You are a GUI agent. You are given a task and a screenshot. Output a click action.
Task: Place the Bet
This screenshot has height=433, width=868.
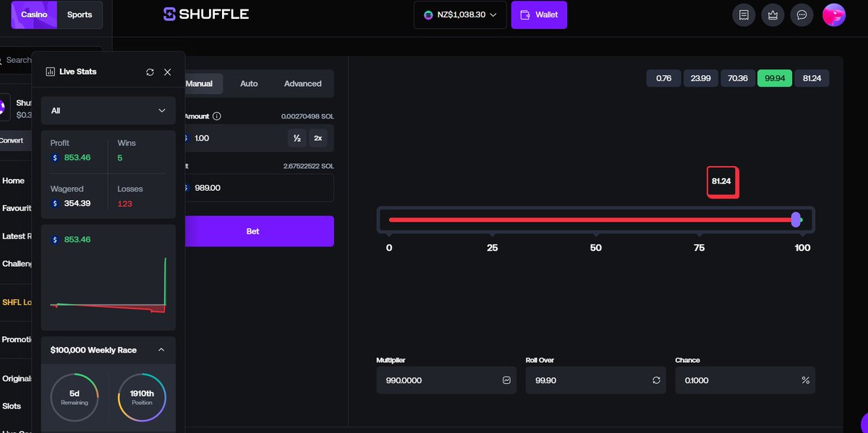[x=252, y=231]
